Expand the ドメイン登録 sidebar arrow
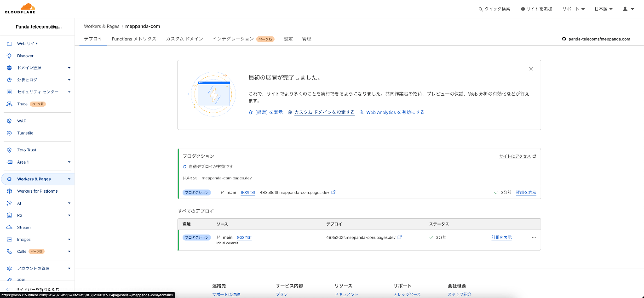The image size is (644, 298). pyautogui.click(x=69, y=68)
